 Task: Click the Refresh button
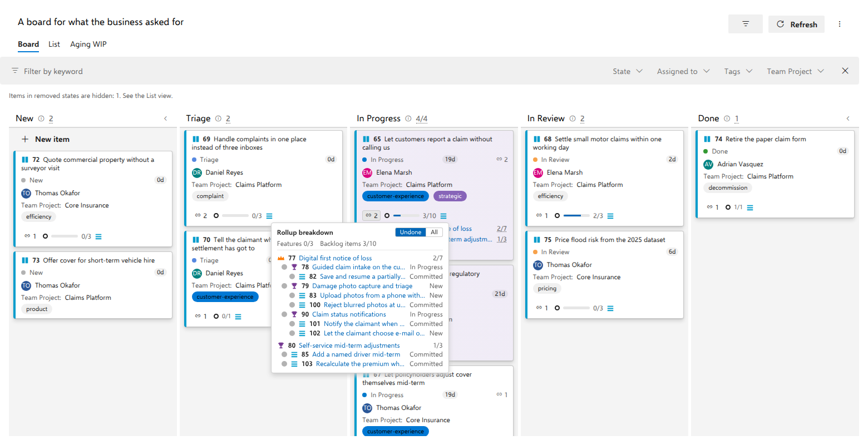pyautogui.click(x=796, y=24)
